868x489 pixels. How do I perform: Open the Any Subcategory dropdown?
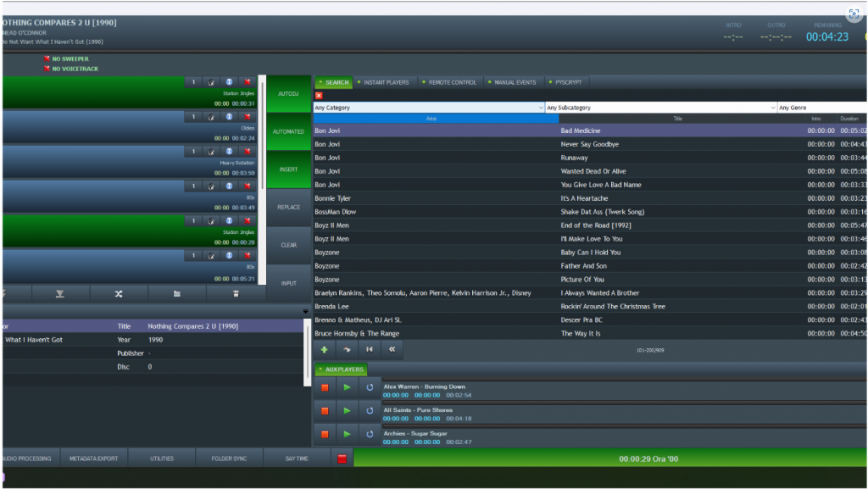click(x=661, y=108)
